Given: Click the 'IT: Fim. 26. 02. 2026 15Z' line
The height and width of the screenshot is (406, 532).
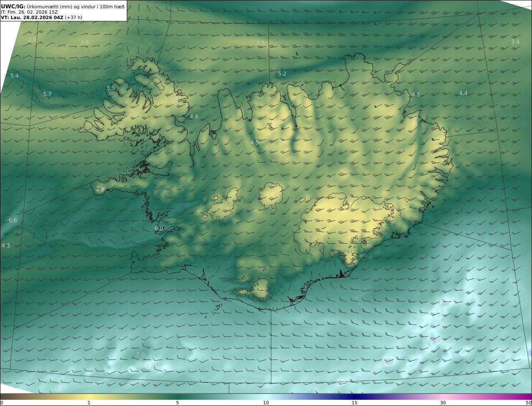Looking at the screenshot, I should 30,12.
